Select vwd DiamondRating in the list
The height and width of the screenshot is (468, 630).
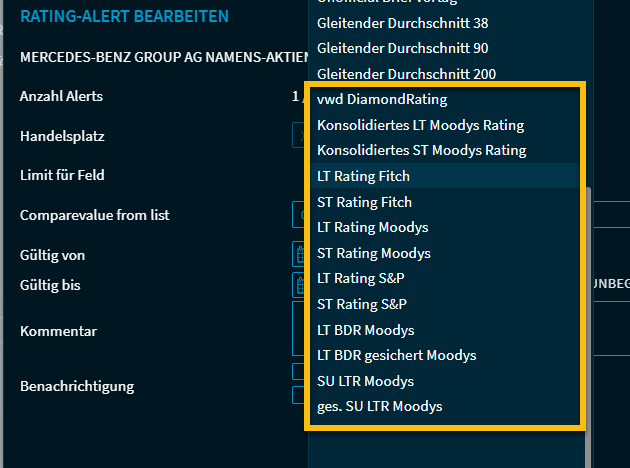pyautogui.click(x=382, y=99)
